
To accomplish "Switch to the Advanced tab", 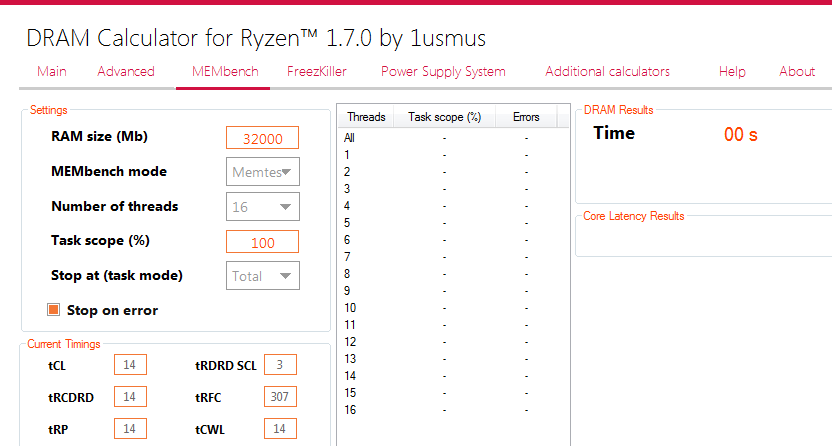I will click(x=126, y=72).
